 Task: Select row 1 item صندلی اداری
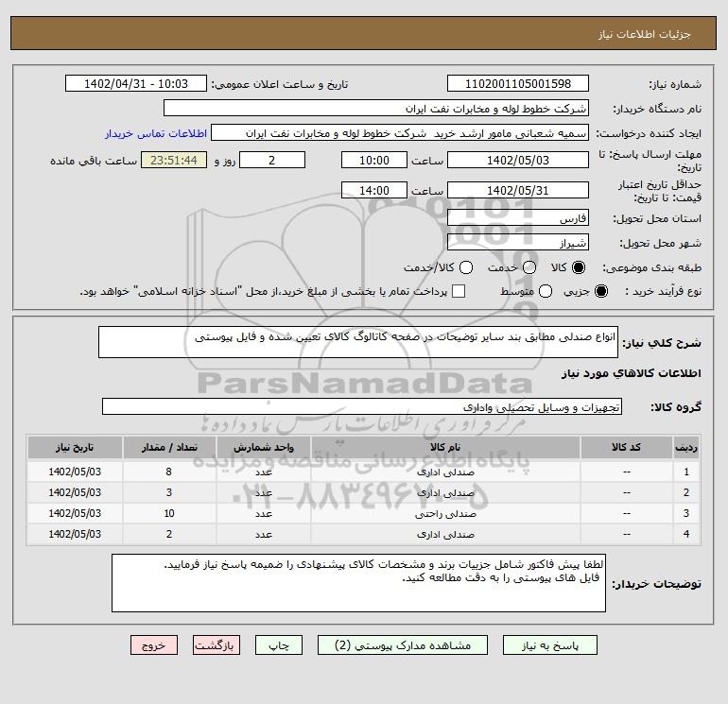pyautogui.click(x=445, y=472)
